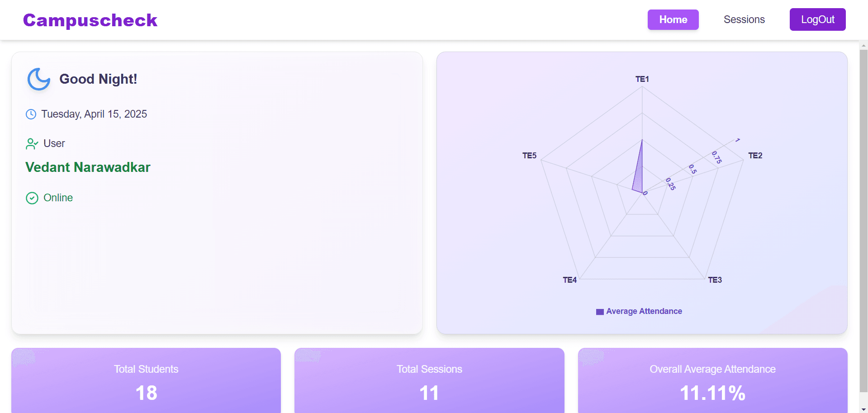The image size is (868, 413).
Task: Click the TE5 axis label
Action: point(529,156)
